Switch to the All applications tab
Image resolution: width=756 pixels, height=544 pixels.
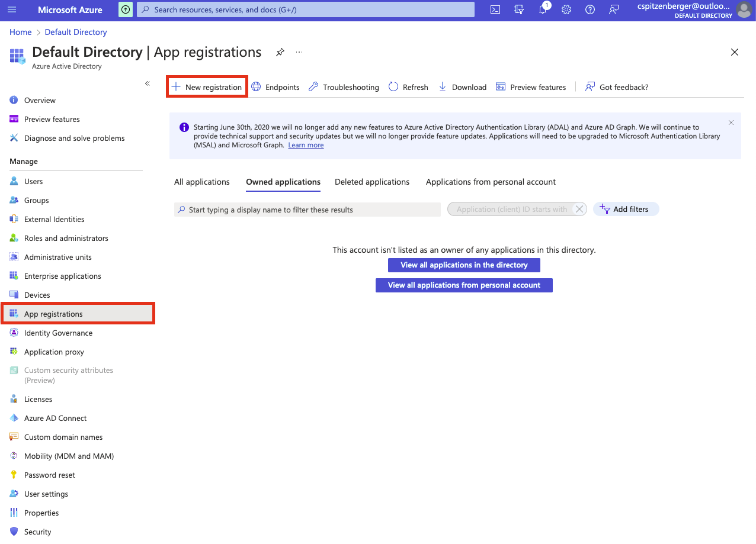tap(201, 182)
